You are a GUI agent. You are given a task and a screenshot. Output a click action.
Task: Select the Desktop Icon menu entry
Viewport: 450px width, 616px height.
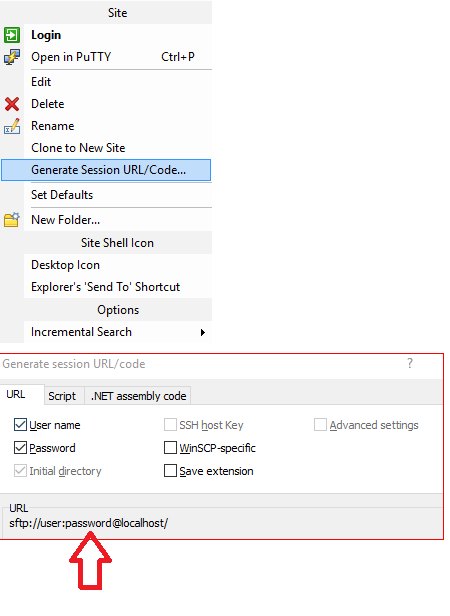pyautogui.click(x=65, y=265)
